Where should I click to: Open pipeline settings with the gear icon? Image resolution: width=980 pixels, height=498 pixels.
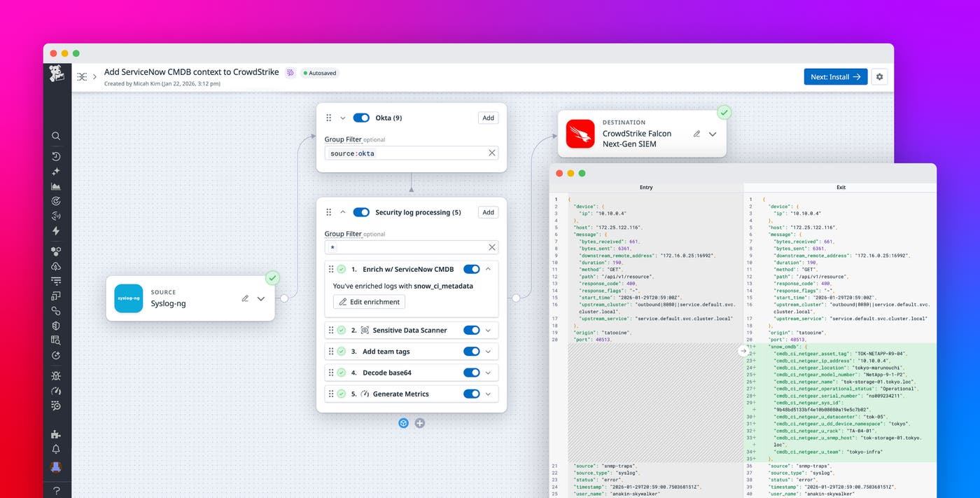(880, 76)
